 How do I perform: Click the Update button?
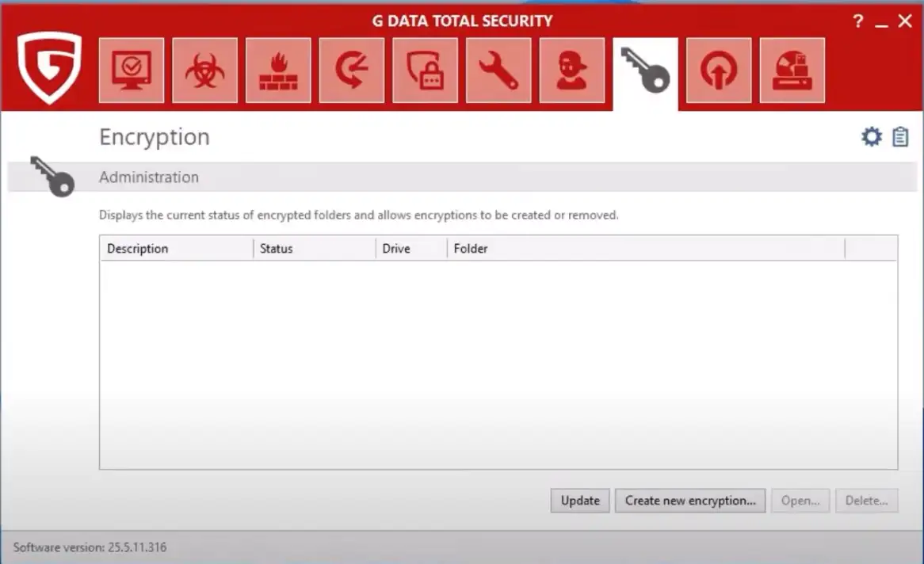point(580,501)
